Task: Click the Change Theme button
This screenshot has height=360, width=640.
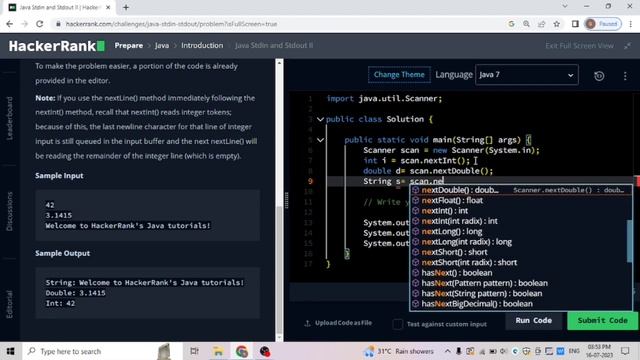Action: coord(399,75)
